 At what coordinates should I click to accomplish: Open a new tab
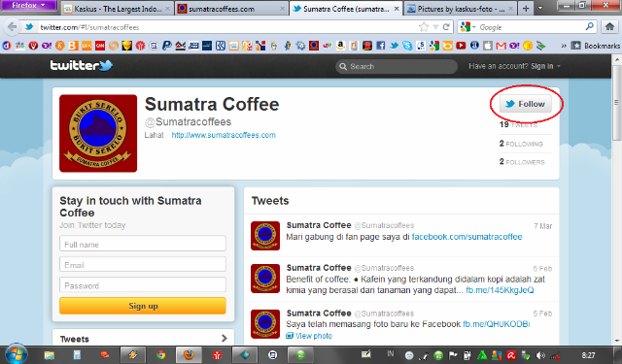tap(526, 8)
